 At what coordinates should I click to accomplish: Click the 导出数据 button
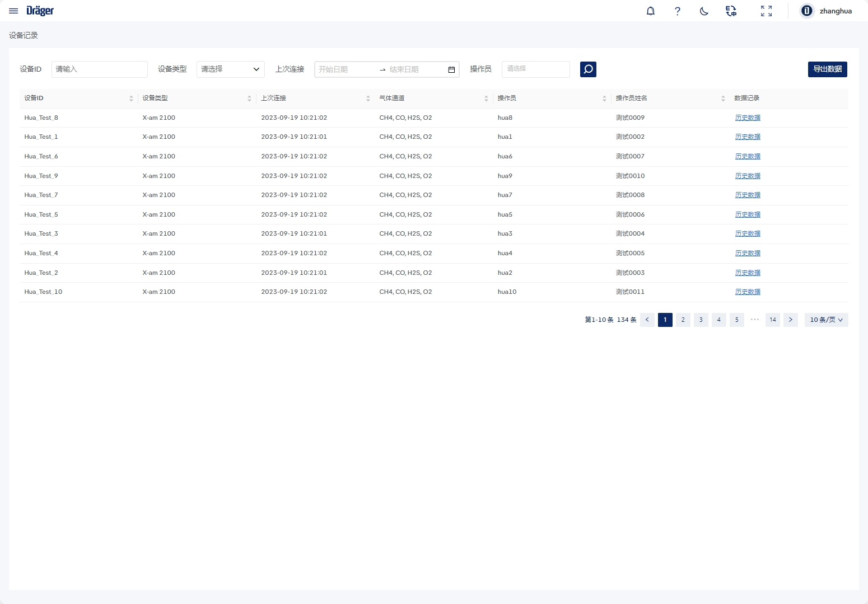coord(827,69)
